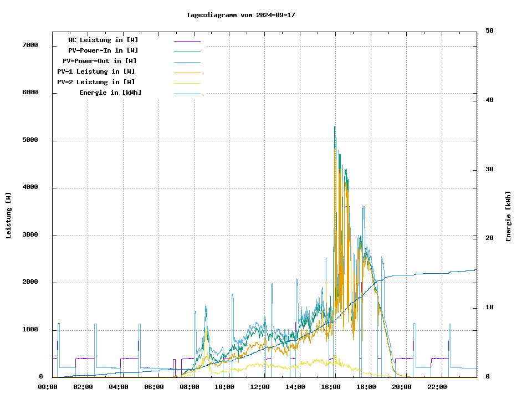Click the PV-Power-Out legend line sample
The image size is (532, 399).
[187, 62]
